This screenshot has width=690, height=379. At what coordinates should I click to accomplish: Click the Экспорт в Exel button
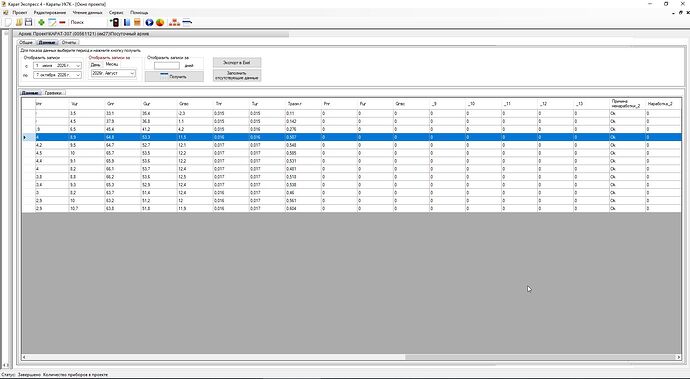point(237,63)
